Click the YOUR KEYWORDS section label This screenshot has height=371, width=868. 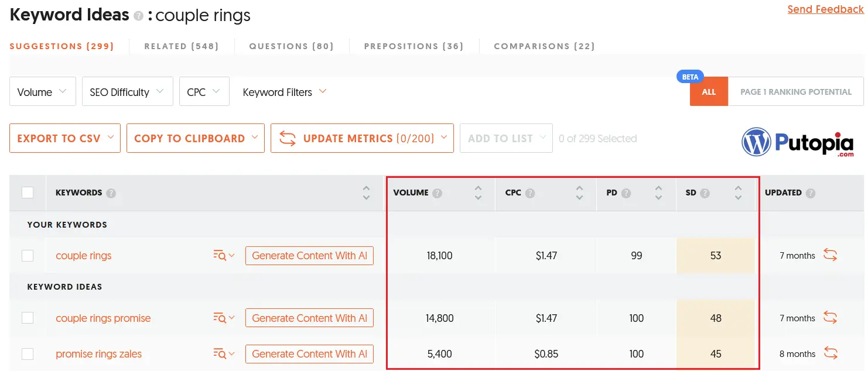pos(67,225)
